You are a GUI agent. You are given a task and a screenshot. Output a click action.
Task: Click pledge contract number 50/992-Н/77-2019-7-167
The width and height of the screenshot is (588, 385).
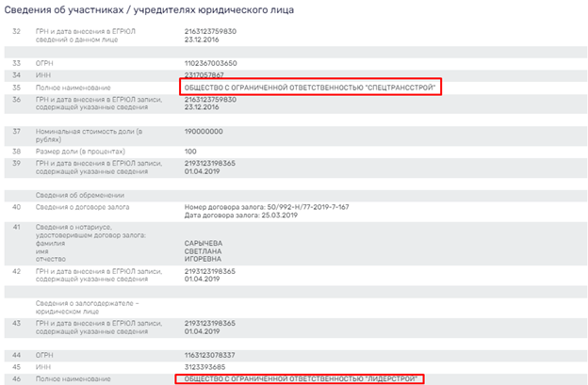[308, 207]
